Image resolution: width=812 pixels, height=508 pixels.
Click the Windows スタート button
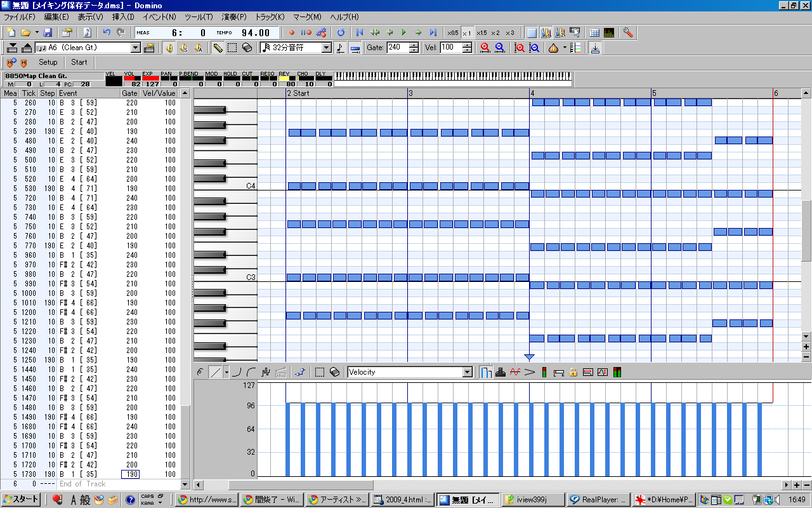21,499
